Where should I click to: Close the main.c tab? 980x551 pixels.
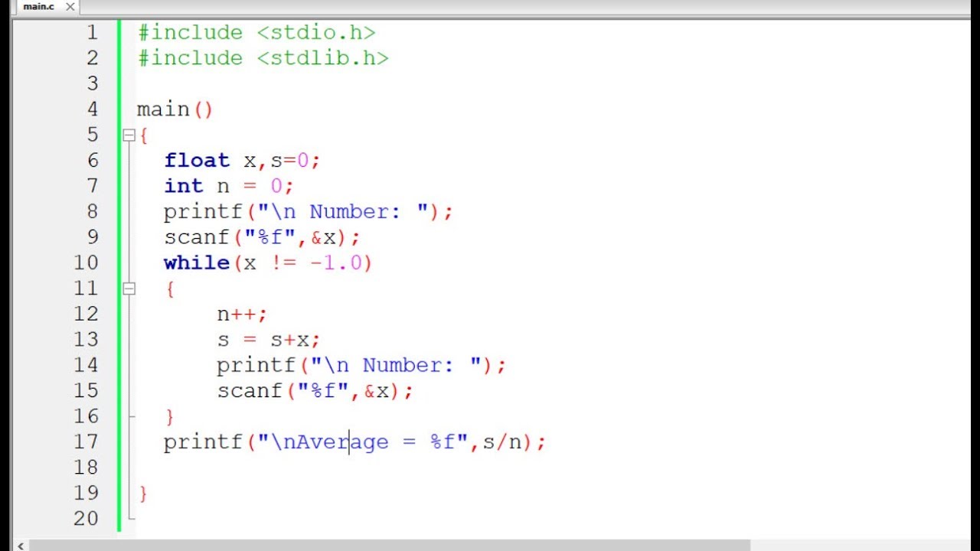pos(70,7)
